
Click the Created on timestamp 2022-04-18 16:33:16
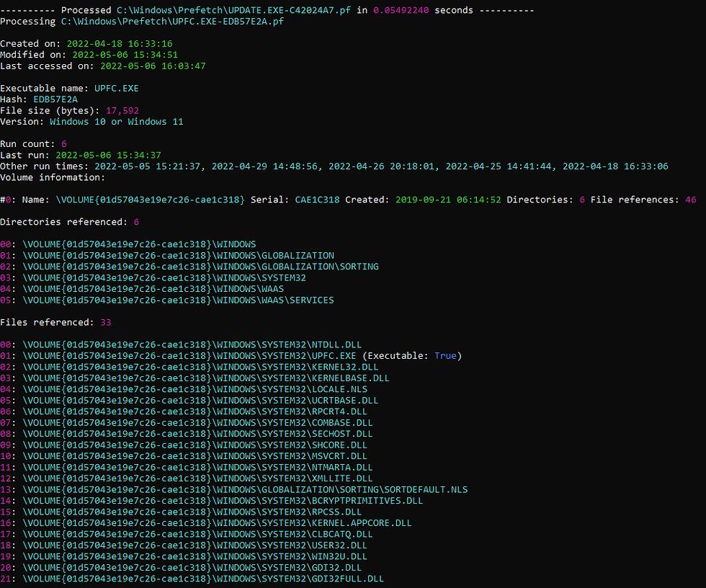(120, 44)
